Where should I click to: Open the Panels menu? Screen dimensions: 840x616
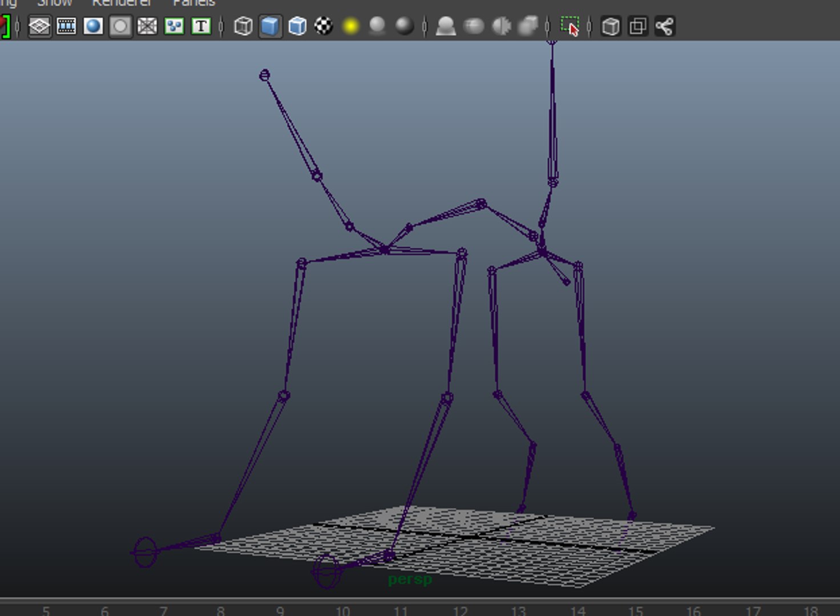(194, 3)
